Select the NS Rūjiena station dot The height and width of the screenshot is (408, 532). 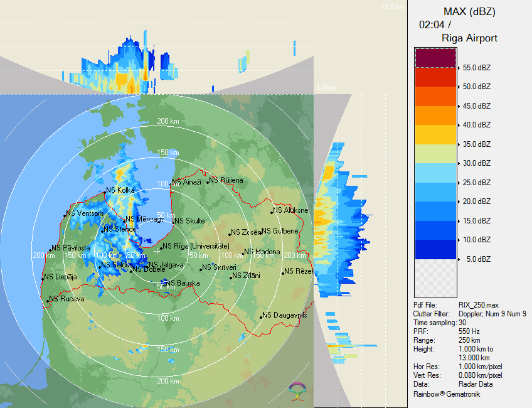[x=208, y=181]
